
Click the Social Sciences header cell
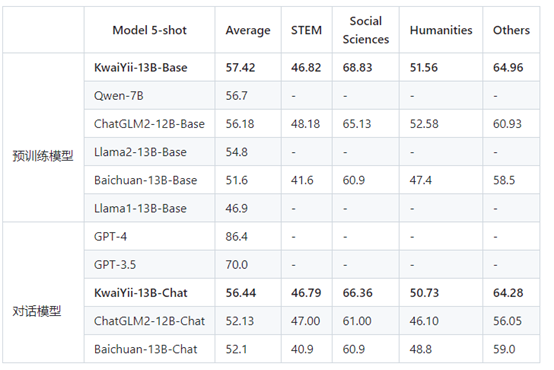[366, 30]
